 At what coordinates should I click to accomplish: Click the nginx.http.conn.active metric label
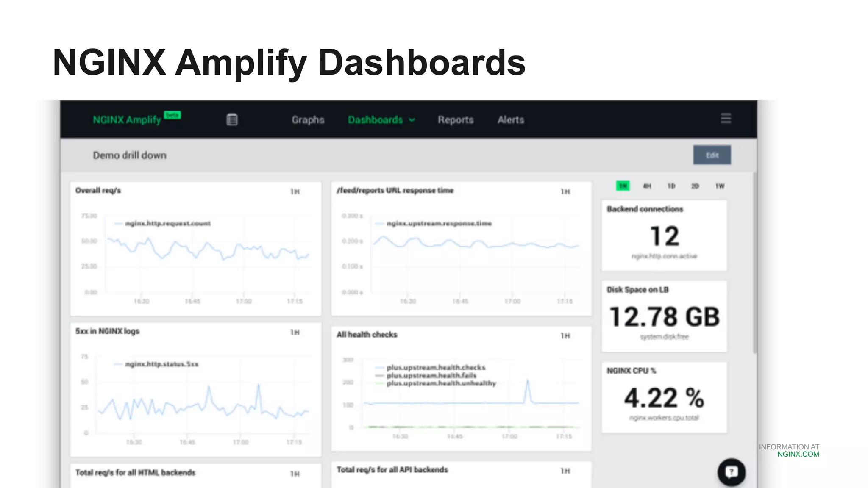664,256
